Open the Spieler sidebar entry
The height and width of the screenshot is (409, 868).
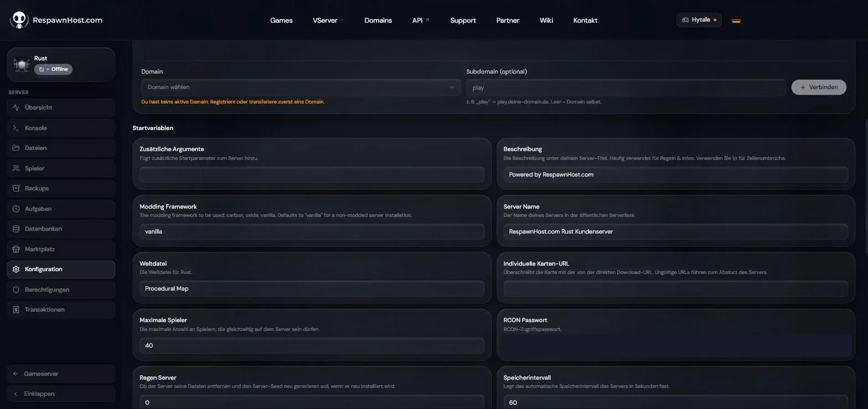[61, 168]
